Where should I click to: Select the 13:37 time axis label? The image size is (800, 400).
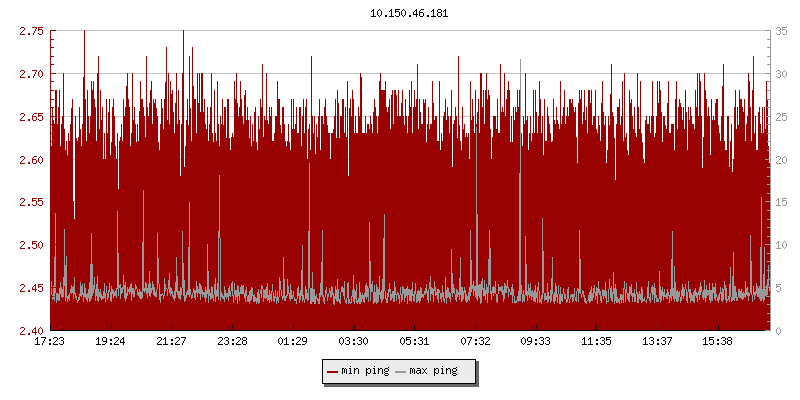(x=657, y=342)
